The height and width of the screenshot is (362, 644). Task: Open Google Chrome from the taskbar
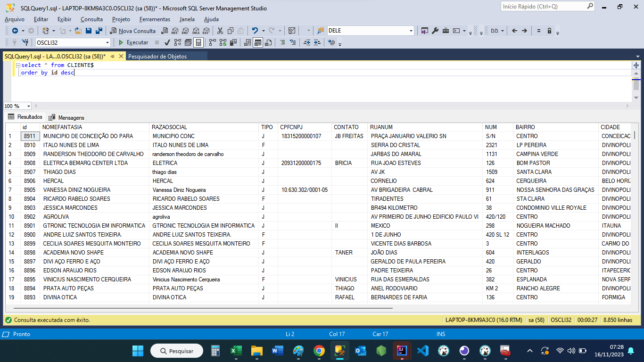tap(319, 351)
